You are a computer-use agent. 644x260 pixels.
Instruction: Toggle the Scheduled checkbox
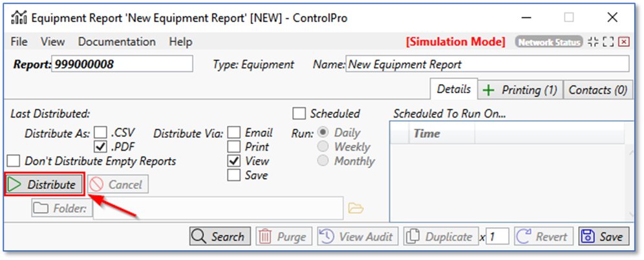click(x=299, y=114)
